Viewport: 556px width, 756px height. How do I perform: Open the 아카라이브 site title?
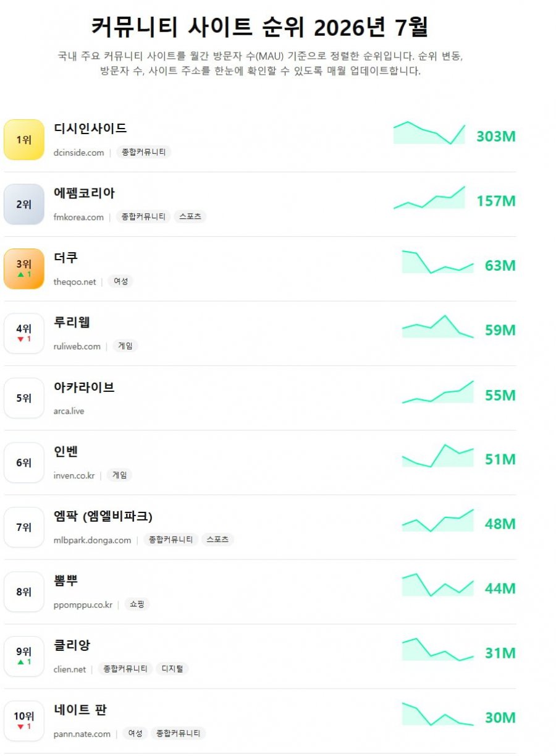point(84,387)
